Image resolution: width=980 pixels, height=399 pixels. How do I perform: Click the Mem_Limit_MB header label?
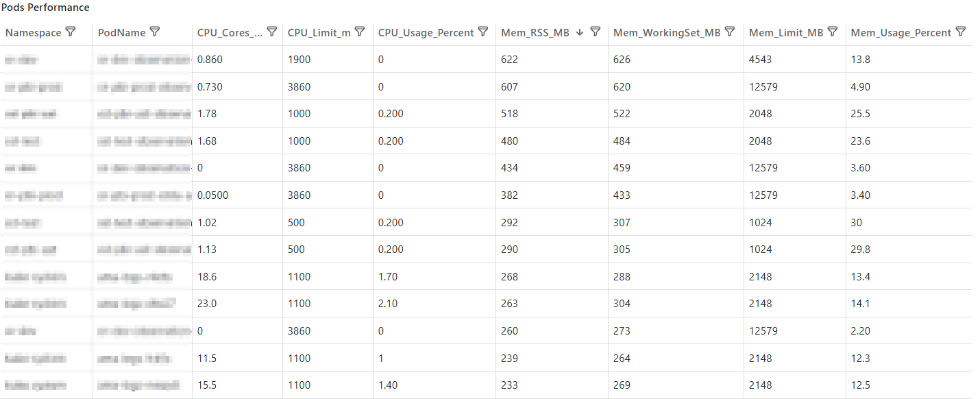pos(786,32)
